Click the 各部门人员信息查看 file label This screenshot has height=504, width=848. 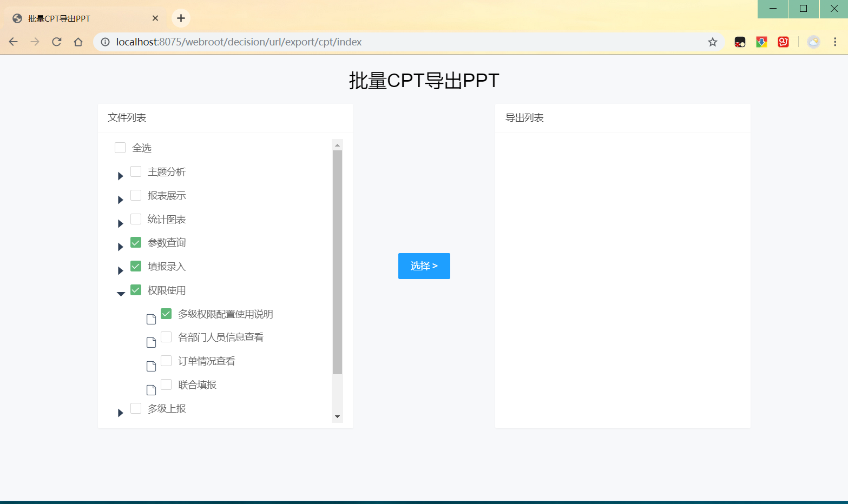tap(221, 337)
